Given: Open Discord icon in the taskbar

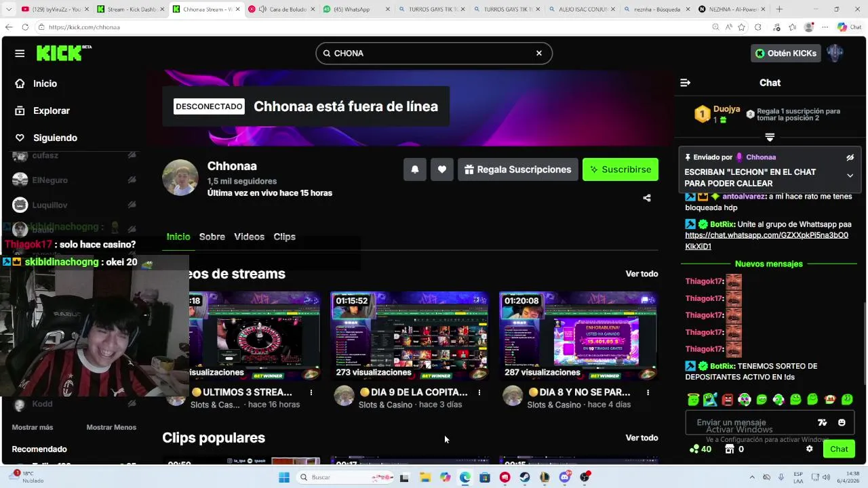Looking at the screenshot, I should click(x=565, y=477).
